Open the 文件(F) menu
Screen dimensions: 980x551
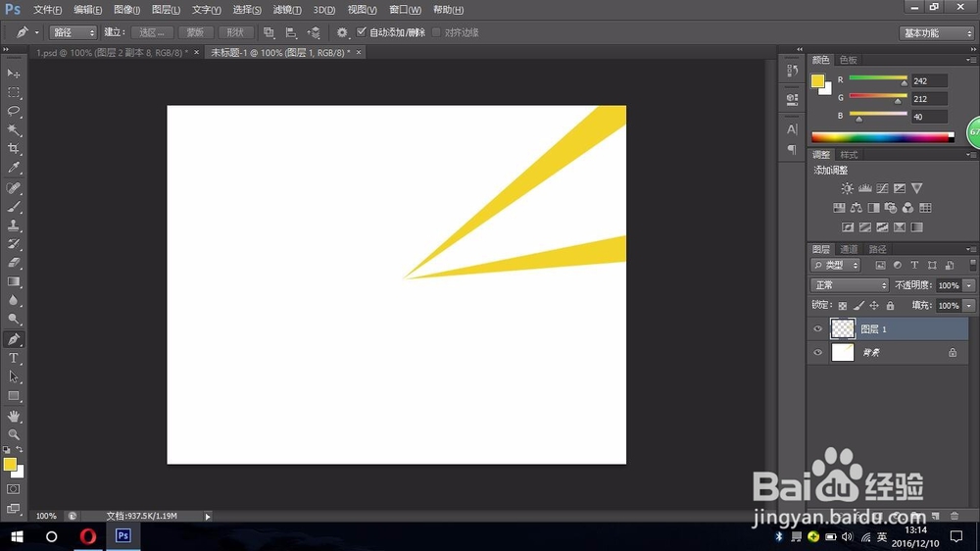point(47,10)
